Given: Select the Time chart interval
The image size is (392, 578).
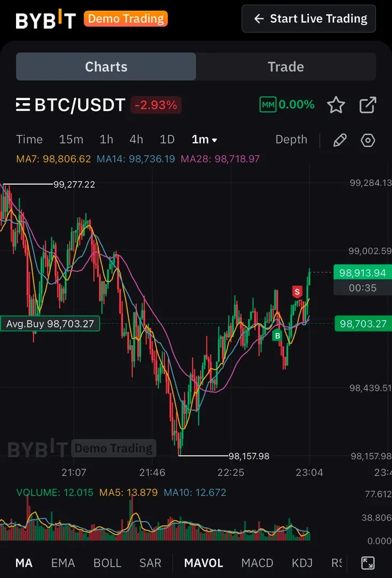Looking at the screenshot, I should pyautogui.click(x=29, y=139).
